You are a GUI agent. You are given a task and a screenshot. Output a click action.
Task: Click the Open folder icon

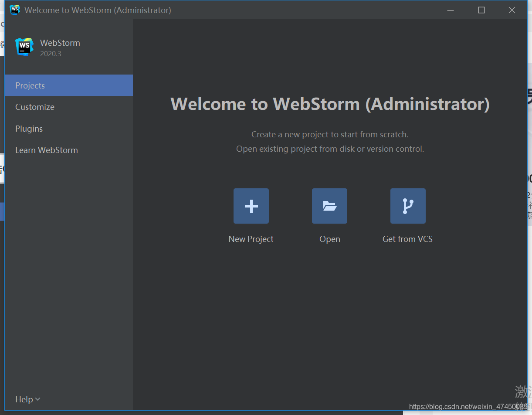[329, 206]
